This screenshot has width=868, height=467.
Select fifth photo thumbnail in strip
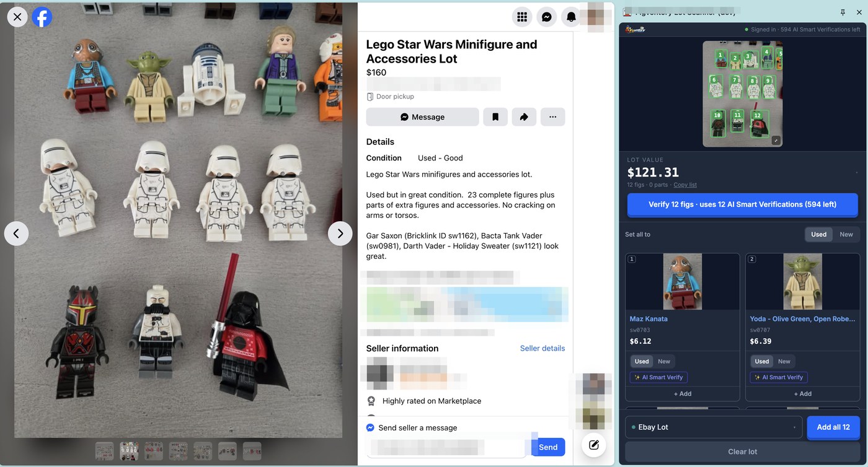tap(203, 451)
